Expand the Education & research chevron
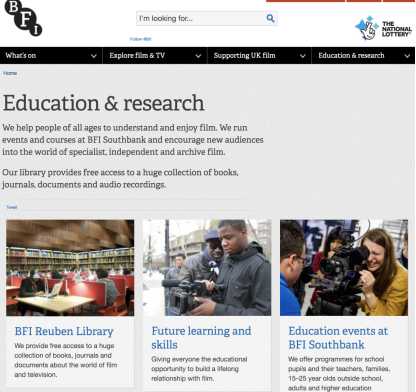The image size is (416, 392). click(407, 56)
